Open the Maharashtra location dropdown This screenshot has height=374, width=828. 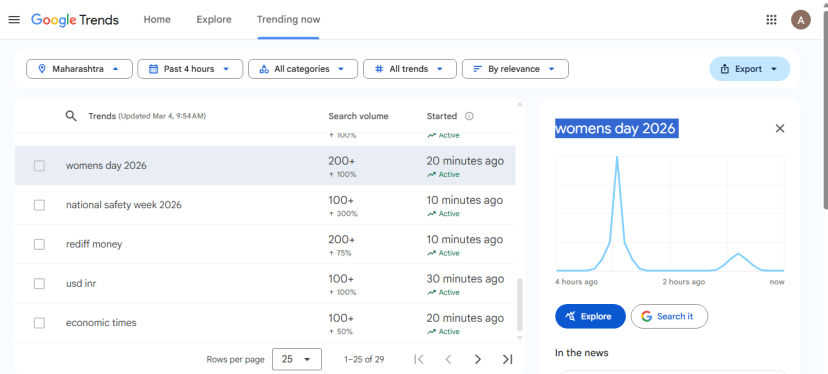[x=79, y=69]
